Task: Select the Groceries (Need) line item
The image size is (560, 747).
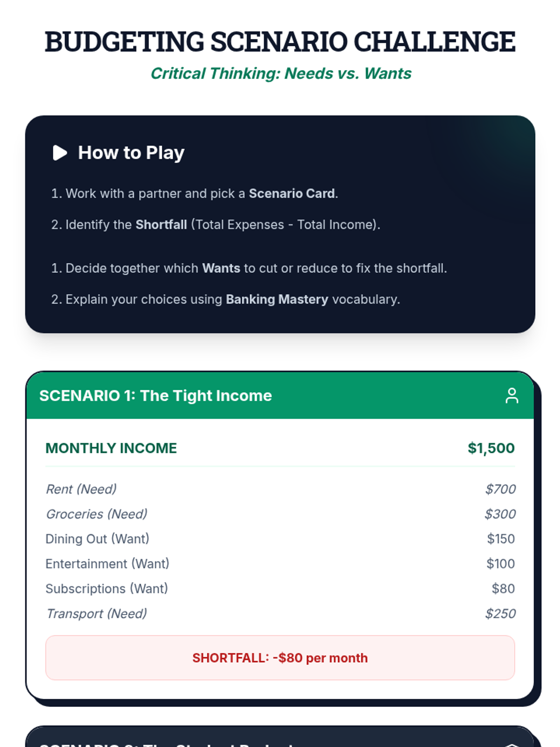Action: (x=280, y=514)
